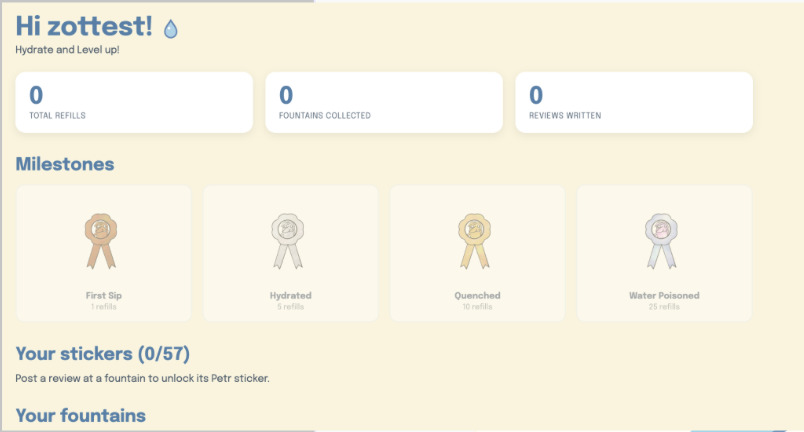This screenshot has height=432, width=804.
Task: Click the "5 refills" requirement text
Action: point(291,306)
